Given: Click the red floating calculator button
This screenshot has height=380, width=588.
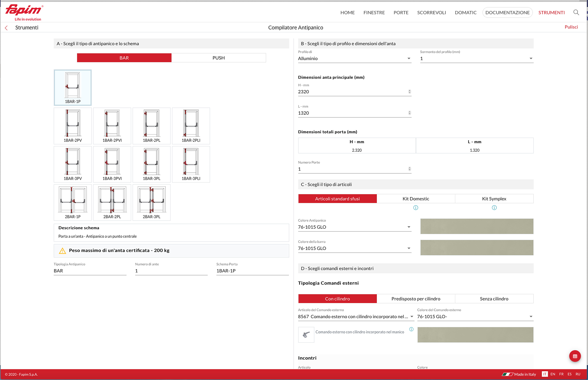Looking at the screenshot, I should click(575, 356).
